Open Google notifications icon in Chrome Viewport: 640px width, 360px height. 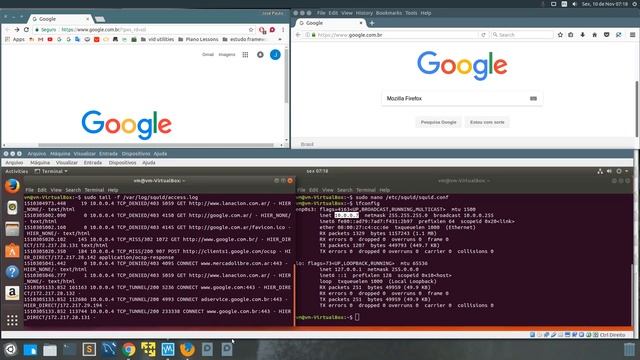260,55
